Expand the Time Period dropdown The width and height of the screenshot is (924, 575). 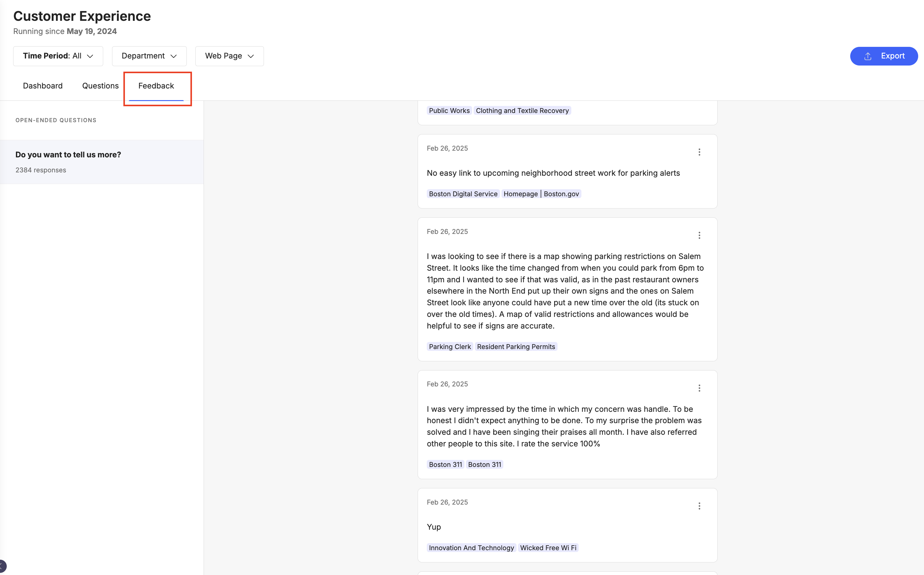58,56
